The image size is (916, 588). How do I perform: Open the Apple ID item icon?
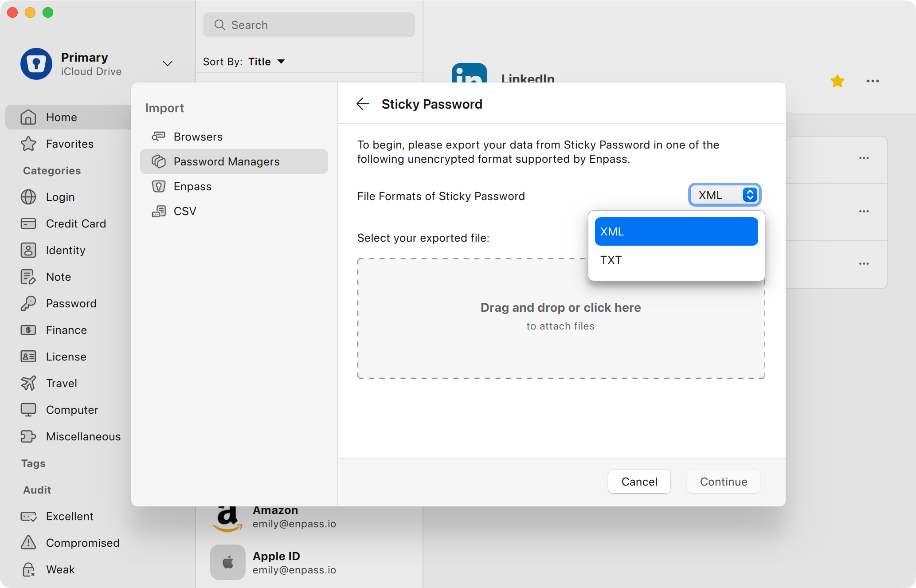point(228,562)
